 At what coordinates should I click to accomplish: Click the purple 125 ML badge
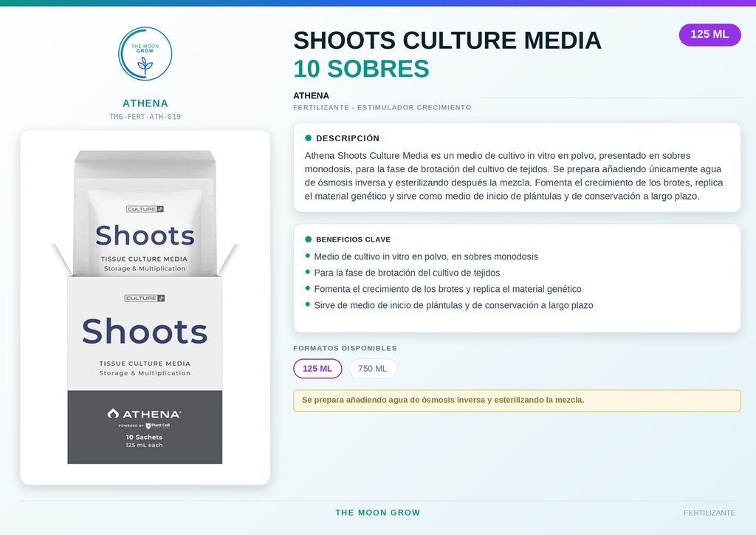tap(709, 35)
